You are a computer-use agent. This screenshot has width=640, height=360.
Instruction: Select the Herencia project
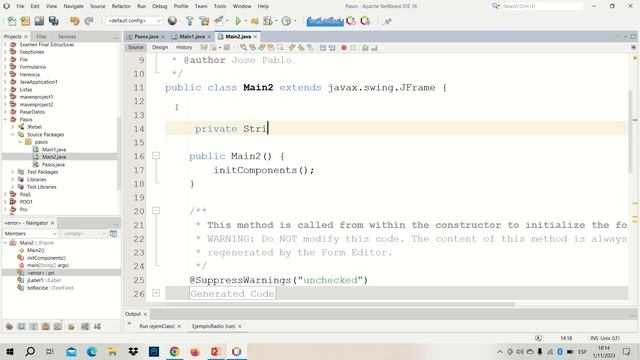coord(29,74)
